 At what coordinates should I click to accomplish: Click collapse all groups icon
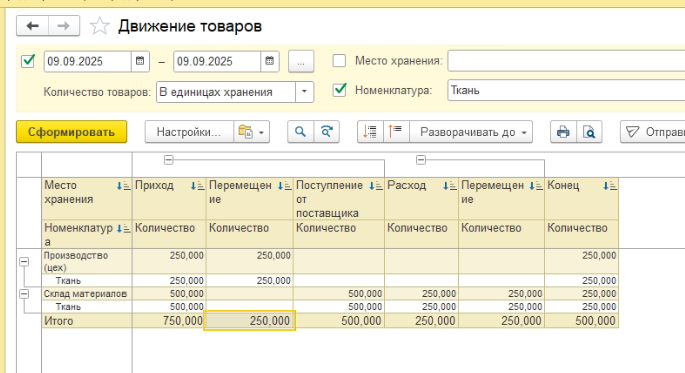point(396,132)
